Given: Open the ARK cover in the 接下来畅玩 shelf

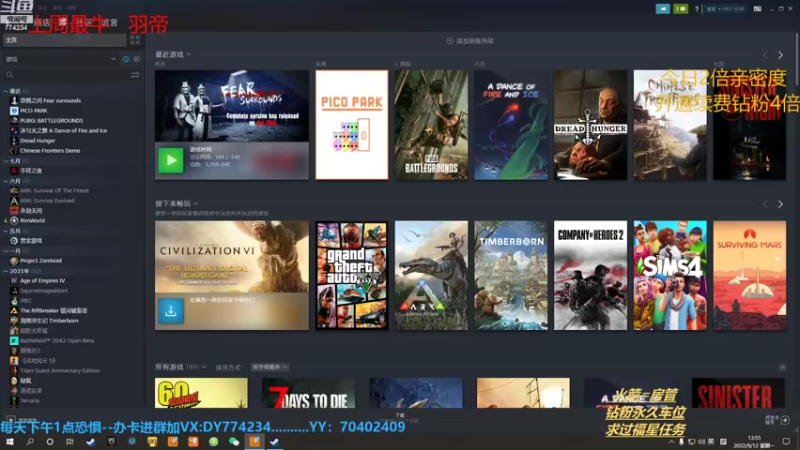Looking at the screenshot, I should pyautogui.click(x=431, y=276).
